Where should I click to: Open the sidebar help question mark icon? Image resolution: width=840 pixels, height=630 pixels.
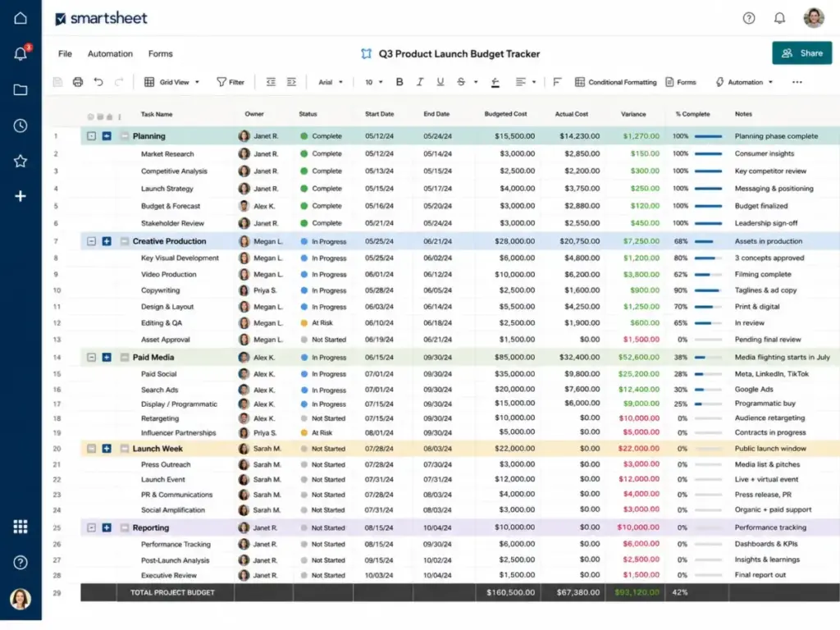tap(21, 563)
